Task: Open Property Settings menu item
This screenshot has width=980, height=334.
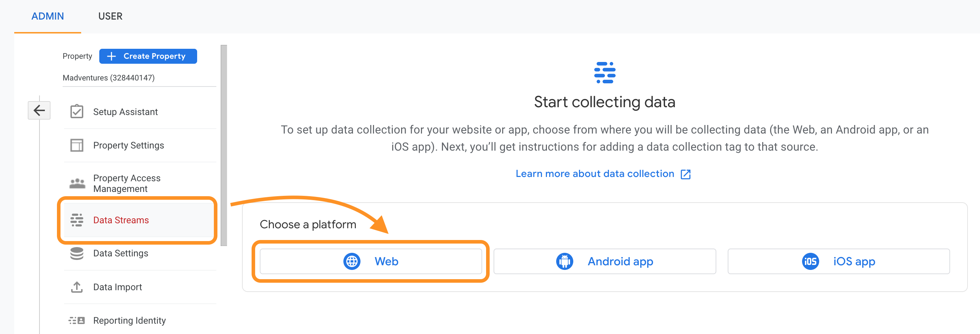Action: pos(128,145)
